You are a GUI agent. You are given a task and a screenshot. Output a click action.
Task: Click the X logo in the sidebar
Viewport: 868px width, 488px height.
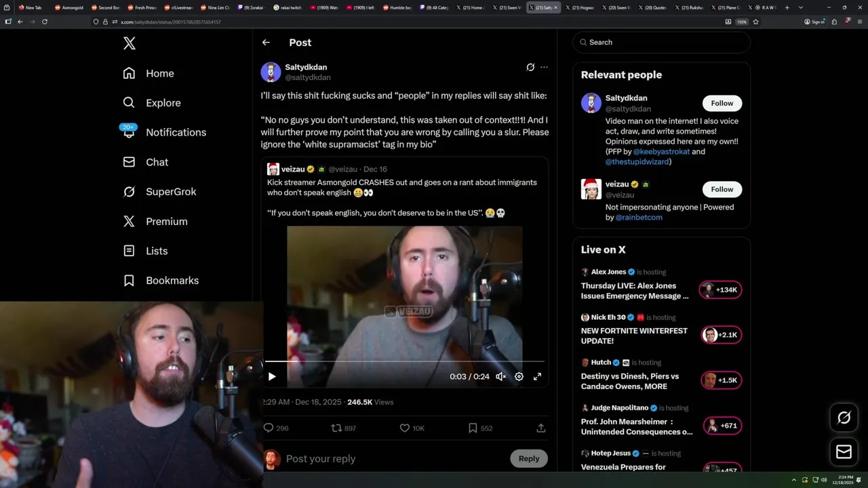click(x=130, y=43)
